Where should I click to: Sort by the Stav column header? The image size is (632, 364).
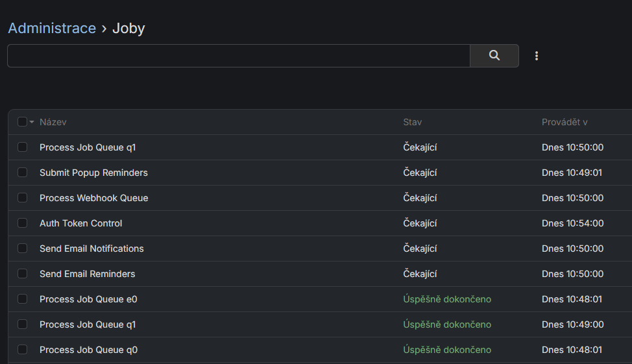point(413,122)
